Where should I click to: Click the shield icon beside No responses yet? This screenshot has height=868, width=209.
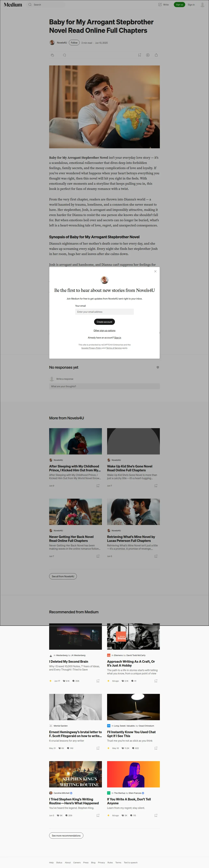point(158,367)
